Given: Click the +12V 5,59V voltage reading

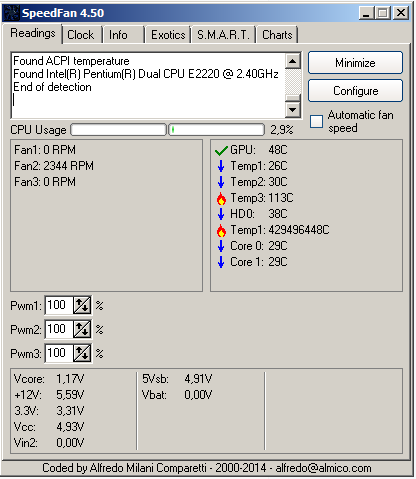Looking at the screenshot, I should pyautogui.click(x=49, y=395).
